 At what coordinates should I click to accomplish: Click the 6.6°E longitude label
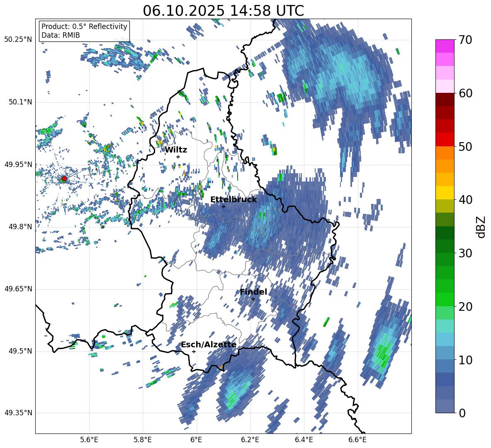(x=357, y=440)
